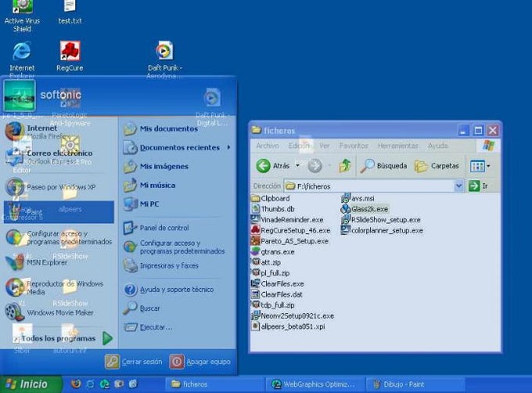The height and width of the screenshot is (393, 532).
Task: Switch to WebGraphics Optimizer taskbar button
Action: [x=315, y=384]
